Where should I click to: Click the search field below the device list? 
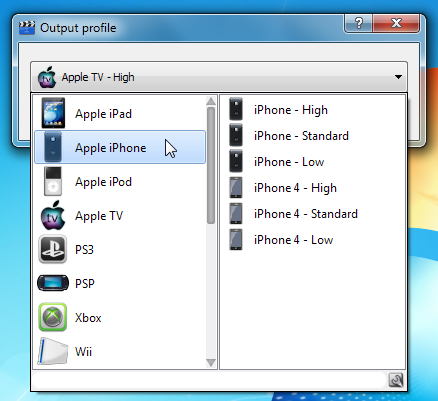click(209, 380)
